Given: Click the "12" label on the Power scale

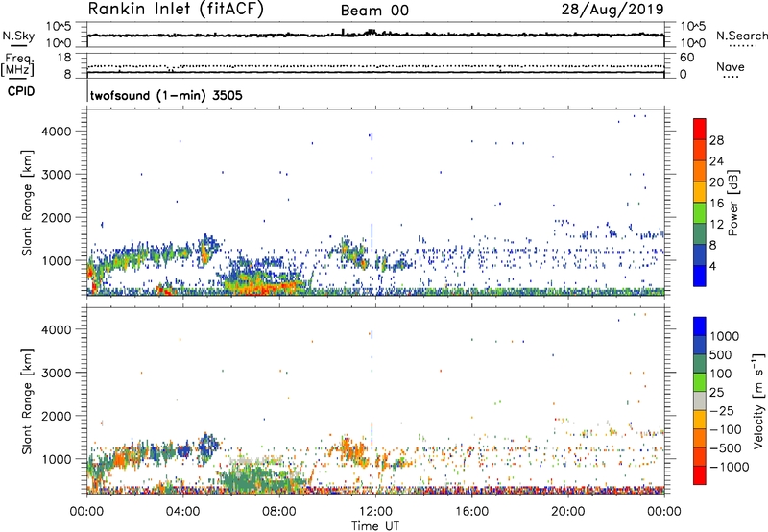Looking at the screenshot, I should (x=716, y=225).
